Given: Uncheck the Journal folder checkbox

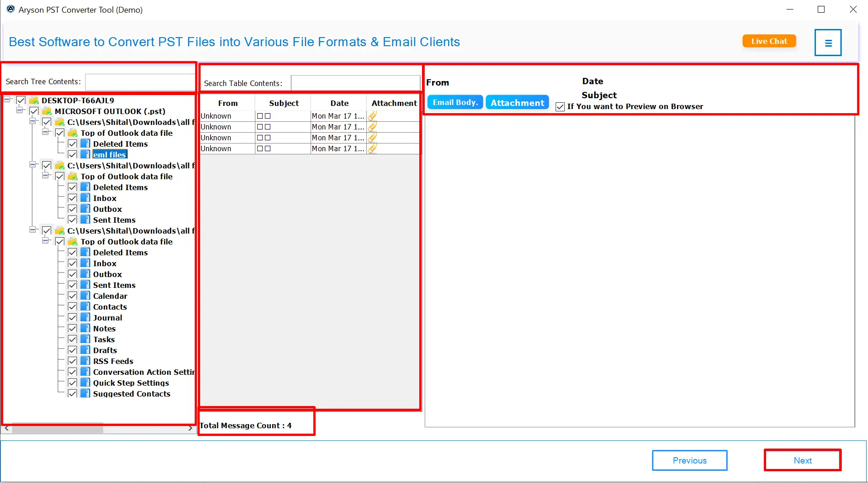Looking at the screenshot, I should [x=72, y=318].
